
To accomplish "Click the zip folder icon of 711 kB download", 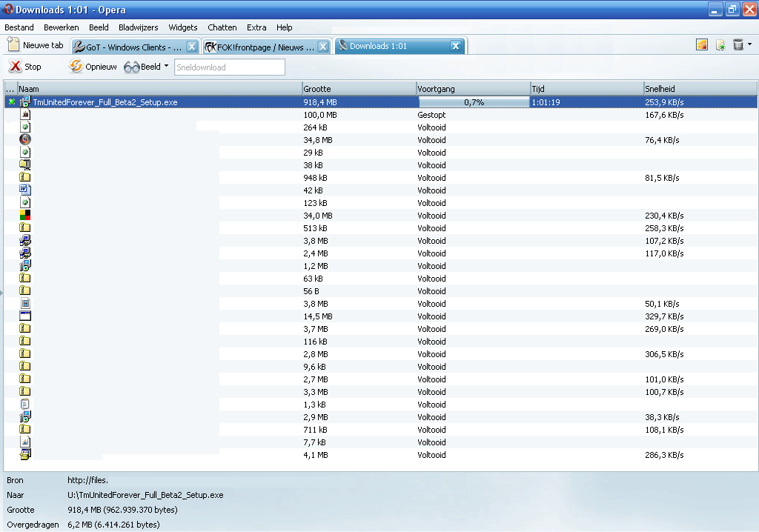I will tap(25, 429).
